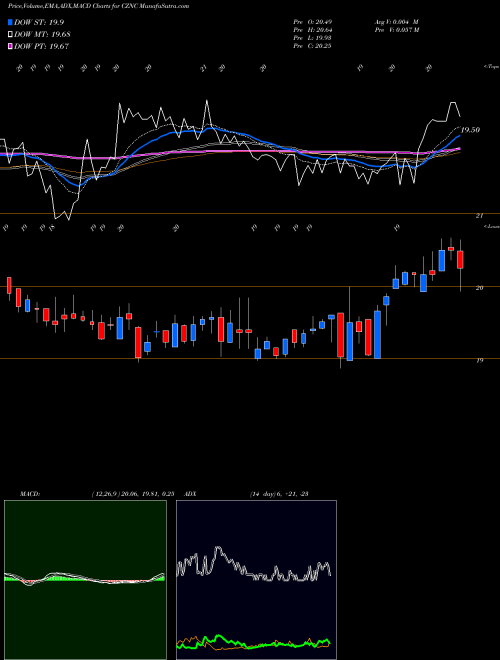Click the ADX panel heading

point(190,493)
